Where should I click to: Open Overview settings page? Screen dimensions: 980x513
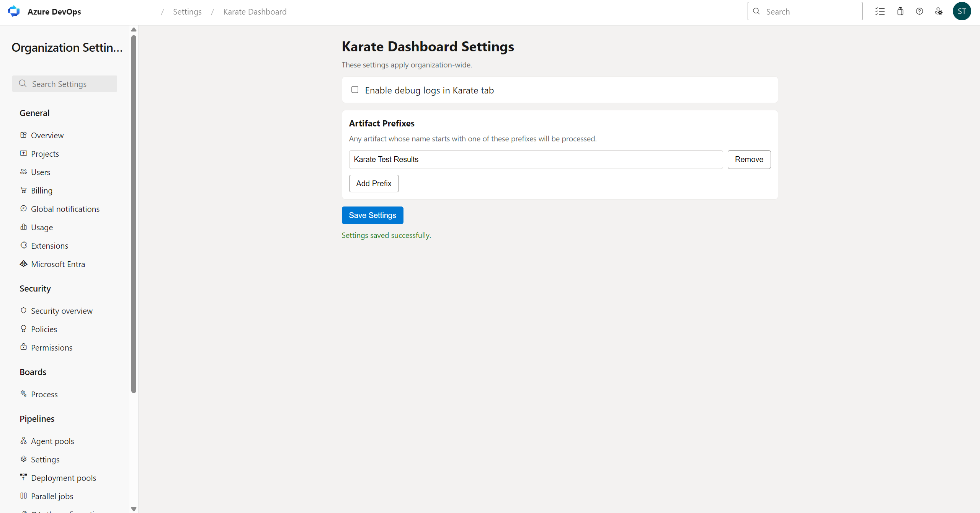coord(47,135)
